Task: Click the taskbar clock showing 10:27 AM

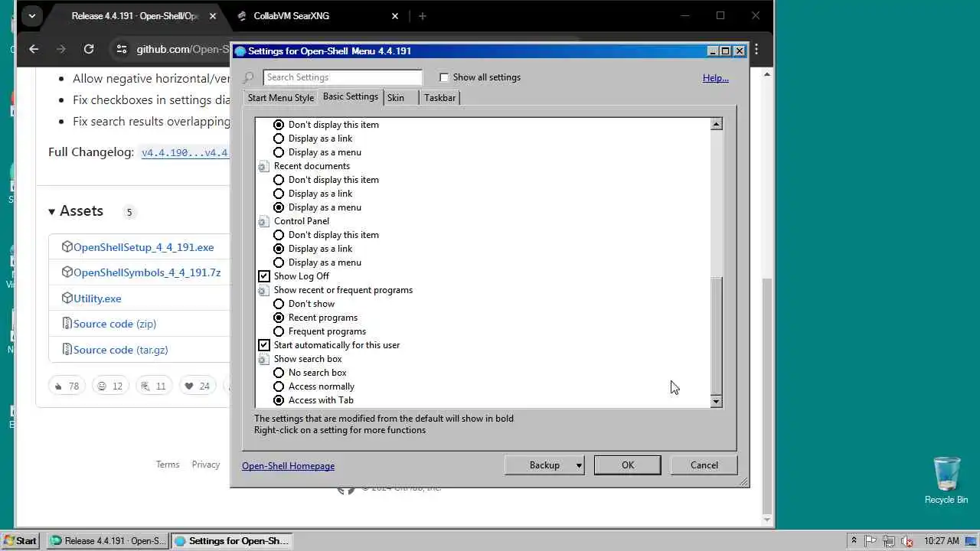Action: click(x=942, y=541)
